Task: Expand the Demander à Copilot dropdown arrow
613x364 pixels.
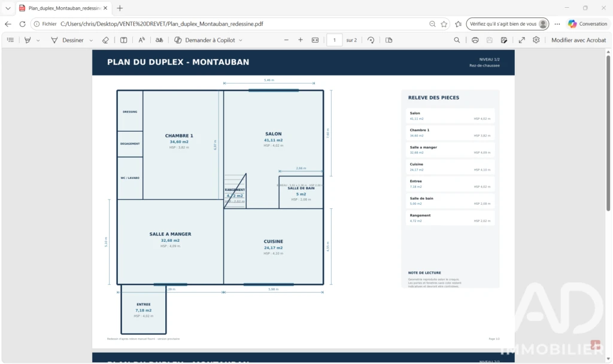Action: [x=241, y=40]
